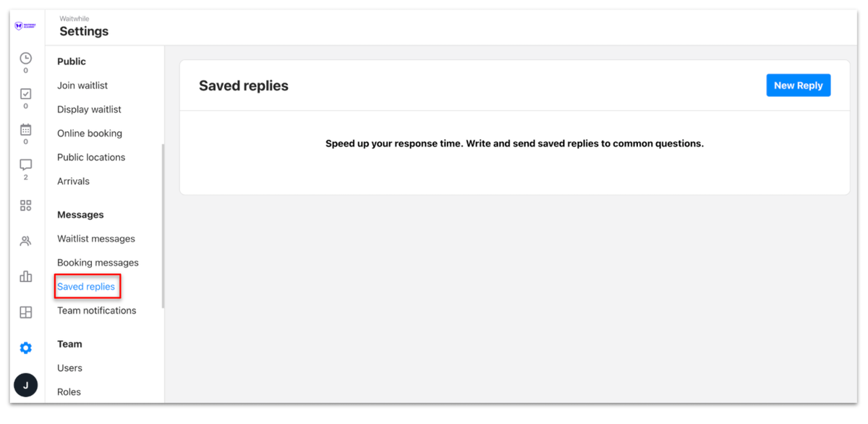Screen dimensions: 868x424
Task: Click the New Reply button
Action: pos(799,85)
